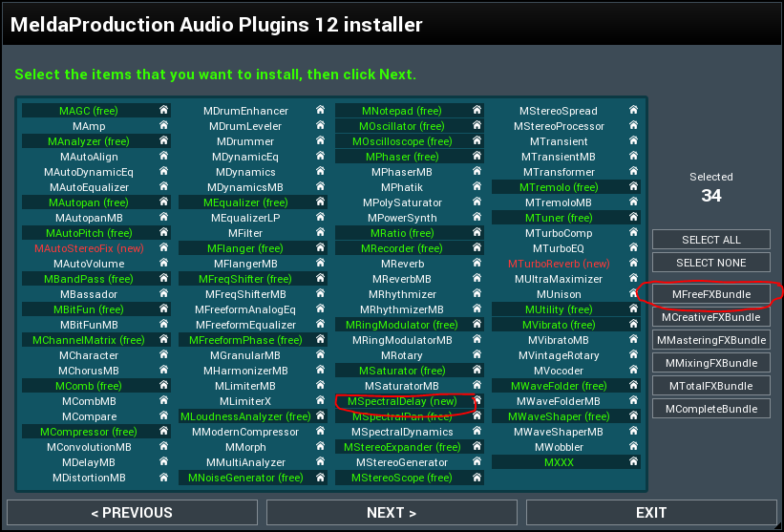Click the home icon next to MGranularMB
This screenshot has width=784, height=532.
pos(320,354)
